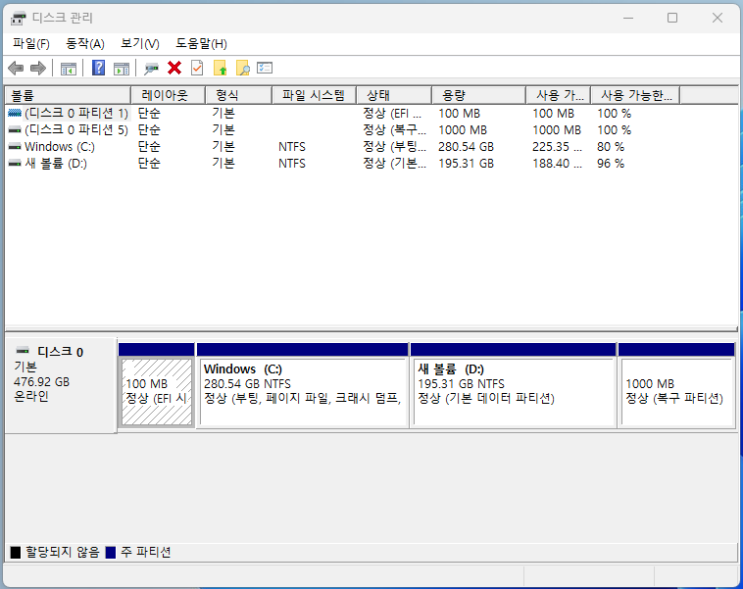This screenshot has width=743, height=589.
Task: Click the red X delete icon
Action: pos(174,68)
